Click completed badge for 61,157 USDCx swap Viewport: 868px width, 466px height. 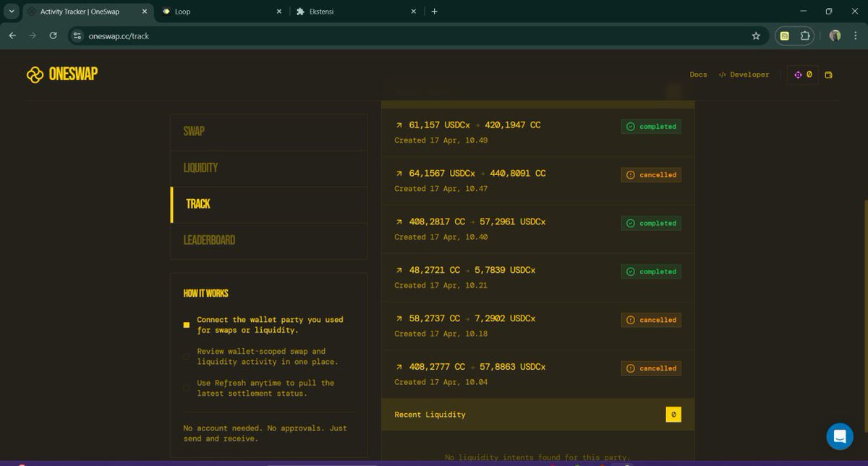651,127
